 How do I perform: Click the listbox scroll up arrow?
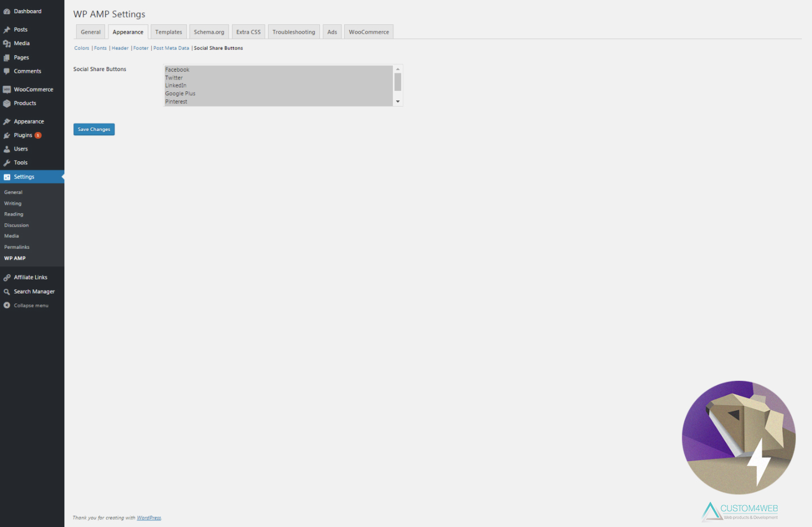tap(398, 69)
